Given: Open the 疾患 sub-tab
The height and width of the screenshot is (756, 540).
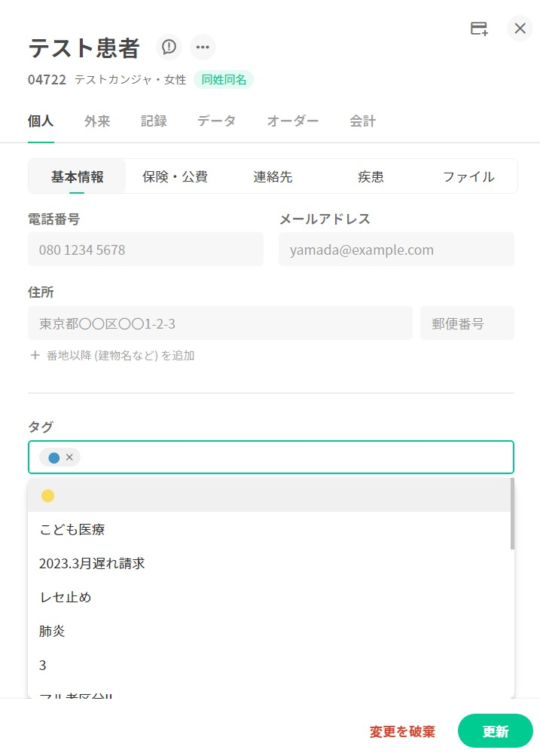Looking at the screenshot, I should pyautogui.click(x=371, y=177).
